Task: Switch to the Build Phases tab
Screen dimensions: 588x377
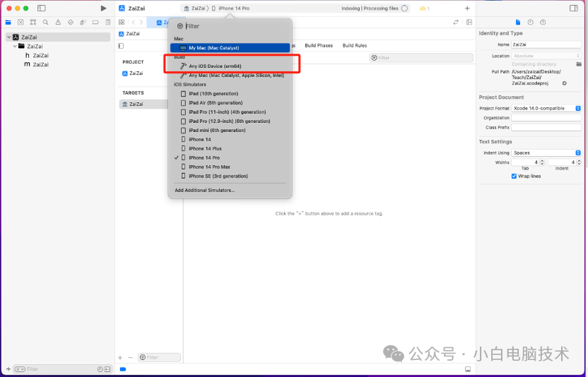Action: click(x=319, y=45)
